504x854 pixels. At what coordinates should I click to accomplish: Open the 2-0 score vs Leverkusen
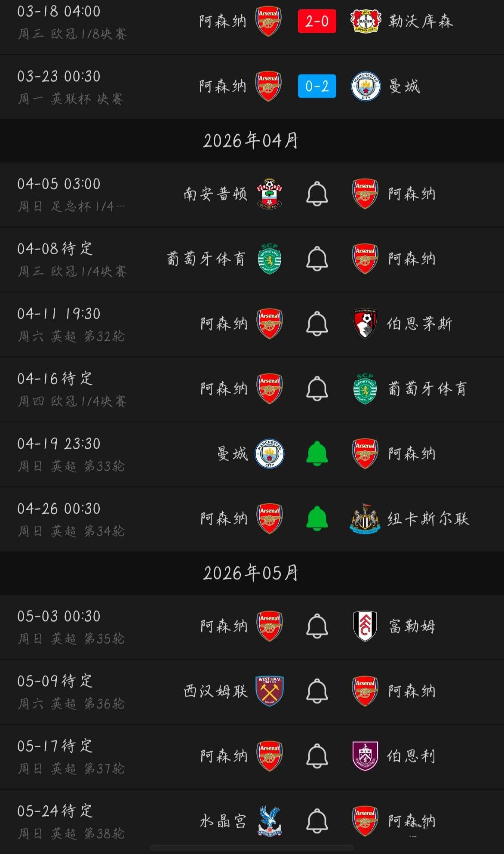coord(317,21)
